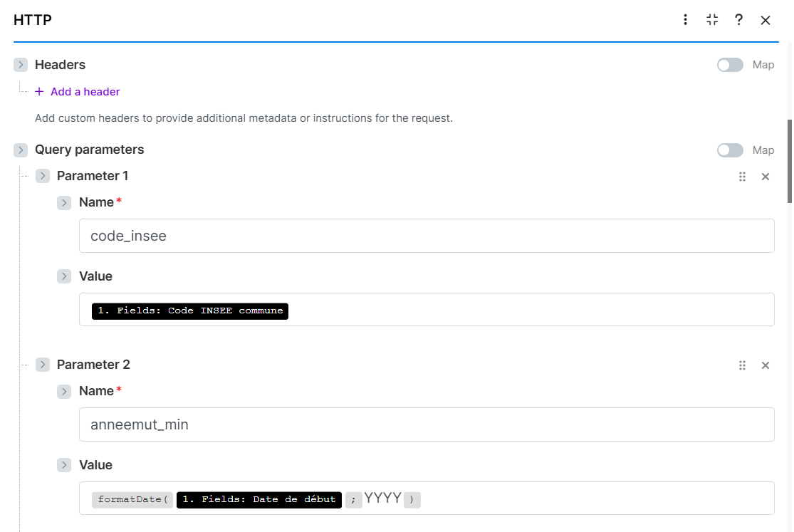Viewport: 794px width, 532px height.
Task: Select the Date de début mapped pill
Action: point(258,499)
